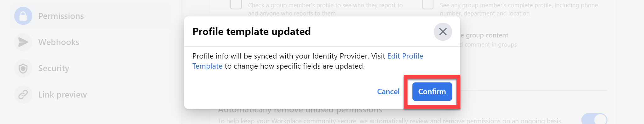Follow the Edit Profile Template link
This screenshot has height=124, width=644.
pyautogui.click(x=308, y=61)
